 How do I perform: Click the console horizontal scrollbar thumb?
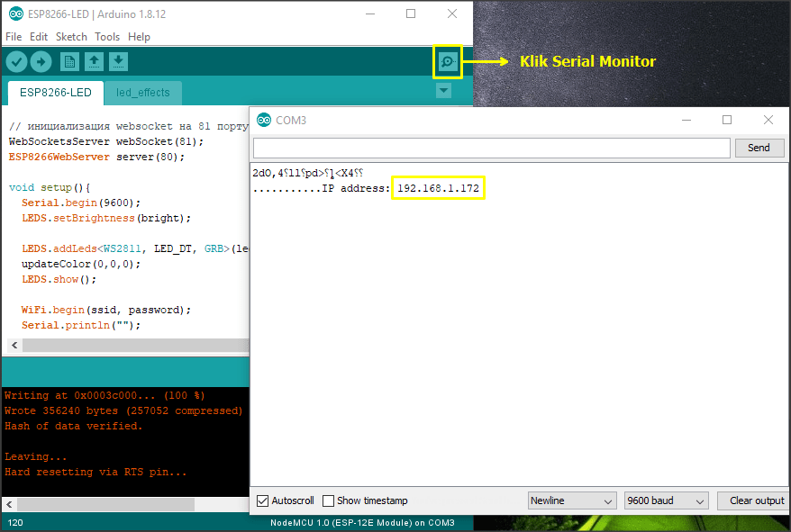pyautogui.click(x=106, y=504)
